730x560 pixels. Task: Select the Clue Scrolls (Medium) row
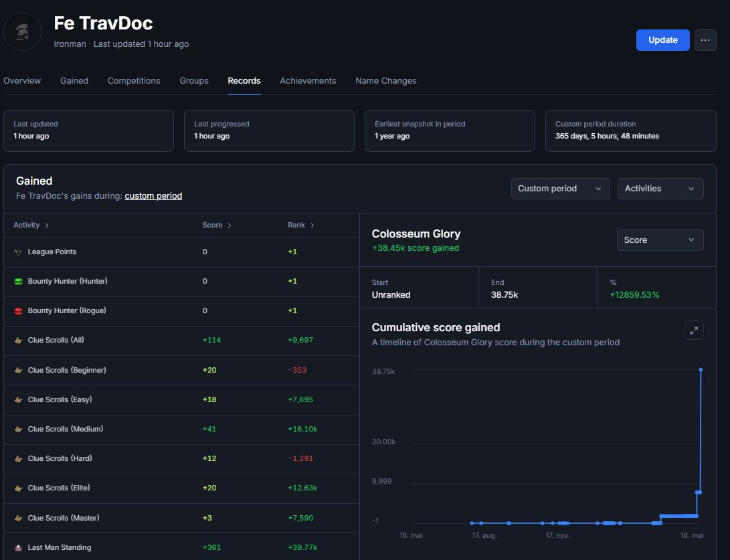[x=181, y=430]
